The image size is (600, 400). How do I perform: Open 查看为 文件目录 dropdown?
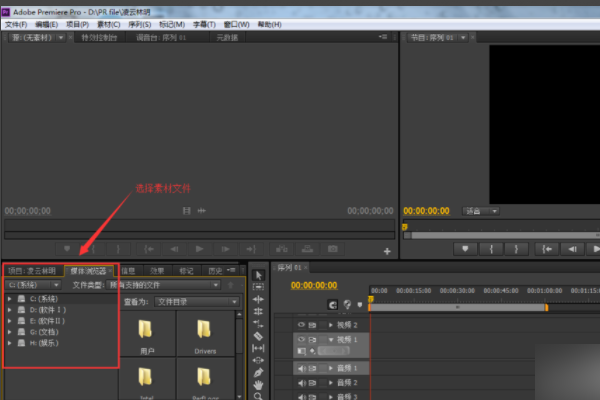197,302
